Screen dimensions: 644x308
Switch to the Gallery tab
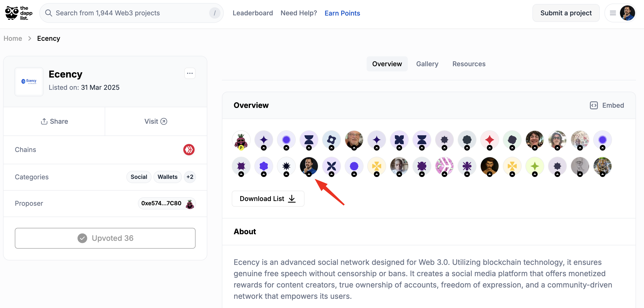427,64
